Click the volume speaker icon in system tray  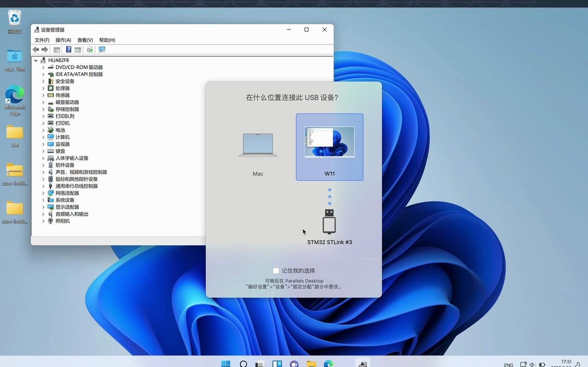(x=532, y=365)
